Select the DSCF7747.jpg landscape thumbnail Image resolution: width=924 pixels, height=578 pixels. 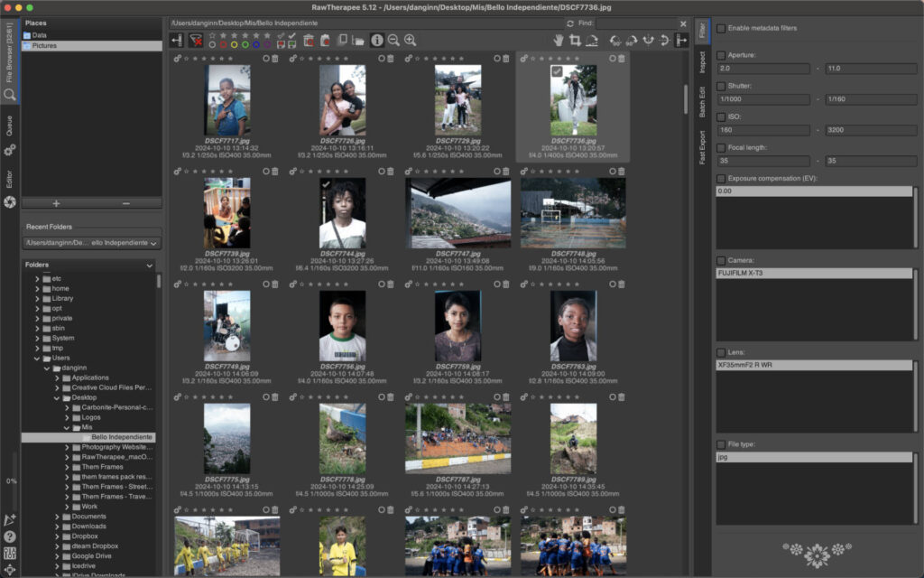[x=457, y=213]
